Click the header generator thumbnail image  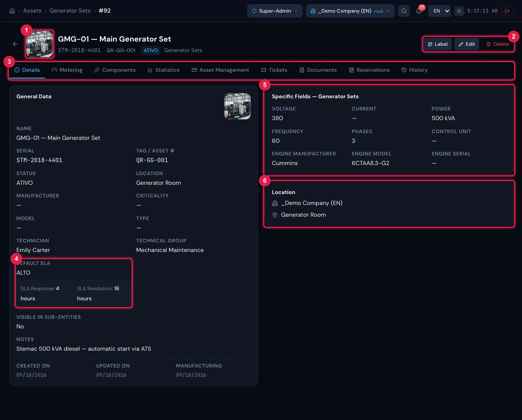(x=40, y=44)
